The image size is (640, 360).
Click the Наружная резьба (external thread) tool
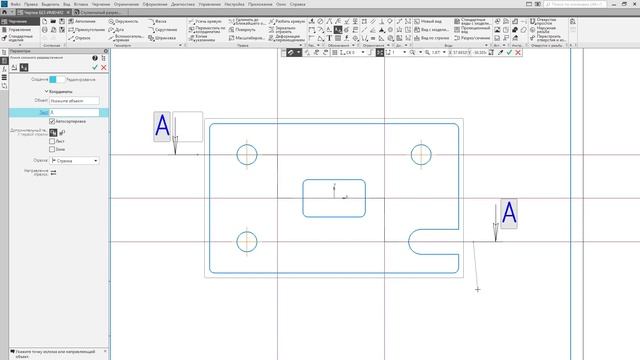pyautogui.click(x=542, y=30)
